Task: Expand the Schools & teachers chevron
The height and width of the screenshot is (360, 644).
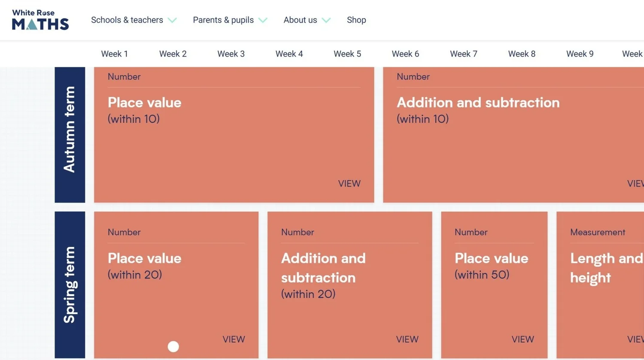Action: coord(172,20)
